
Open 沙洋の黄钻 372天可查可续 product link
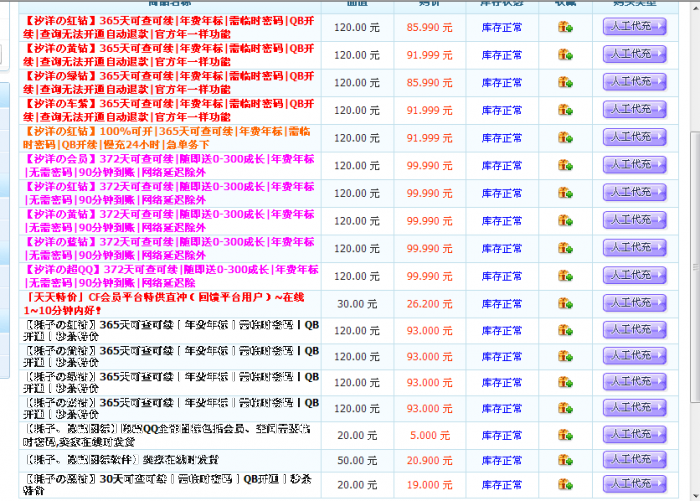click(x=169, y=221)
